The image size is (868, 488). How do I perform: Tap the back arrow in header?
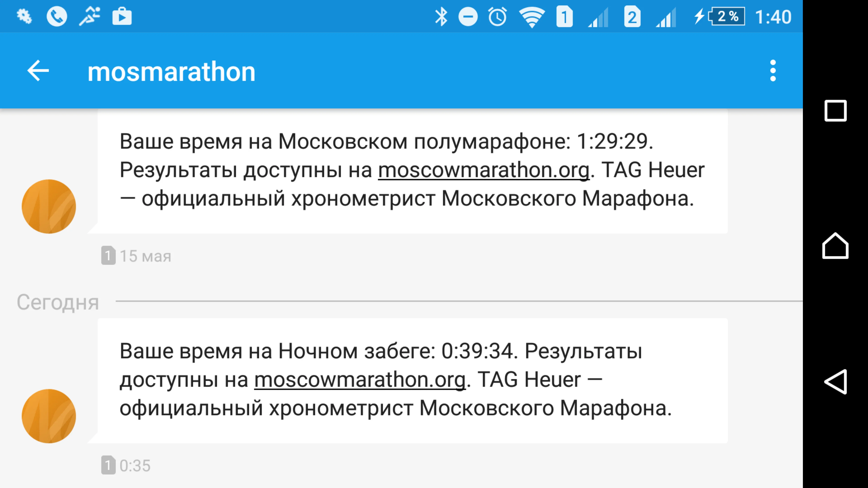38,71
